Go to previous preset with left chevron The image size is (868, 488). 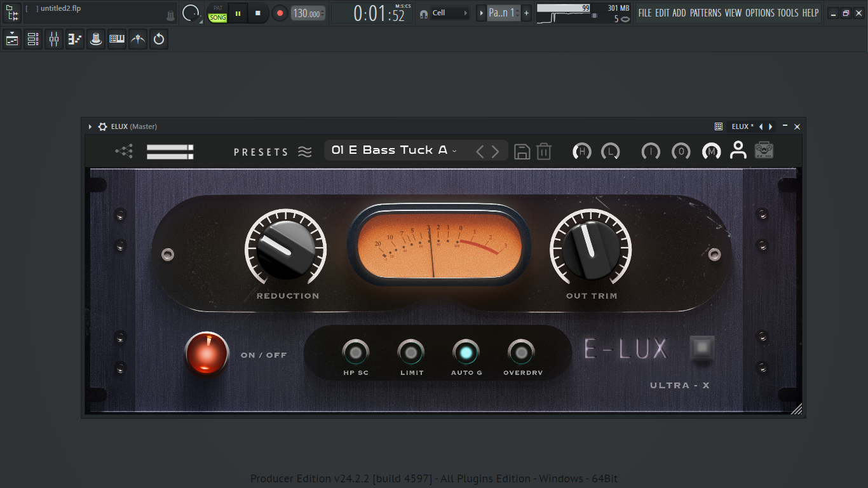480,151
